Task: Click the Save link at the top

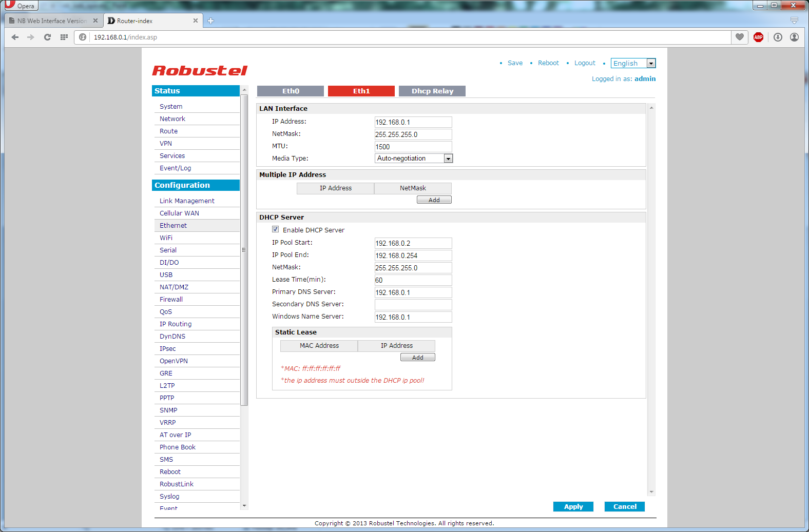Action: [515, 63]
